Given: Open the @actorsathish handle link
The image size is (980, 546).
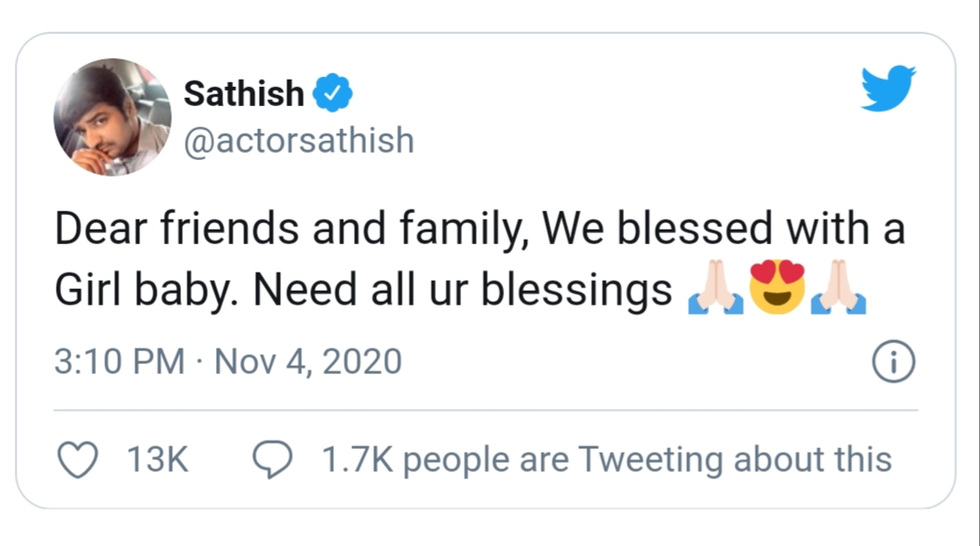Looking at the screenshot, I should (x=298, y=140).
